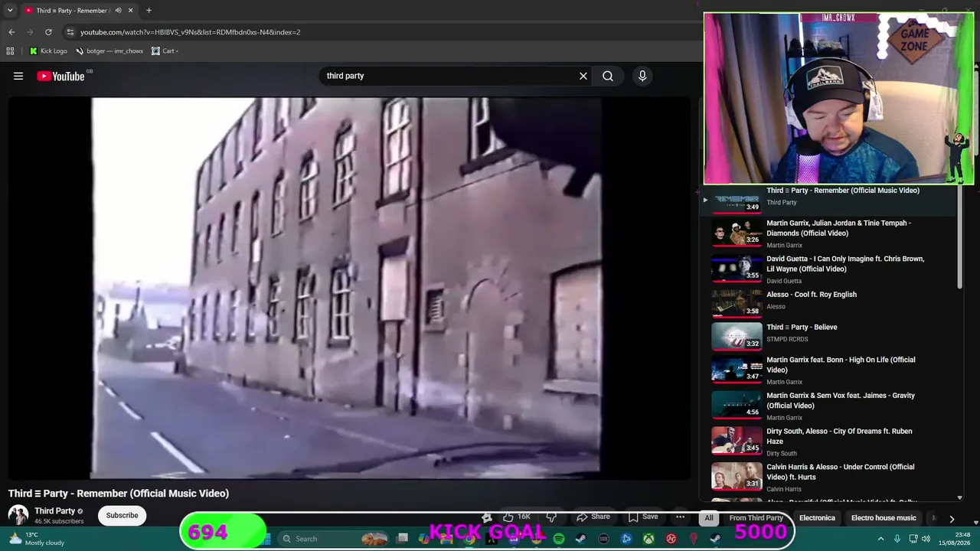Select the Electro house music chip

[884, 518]
